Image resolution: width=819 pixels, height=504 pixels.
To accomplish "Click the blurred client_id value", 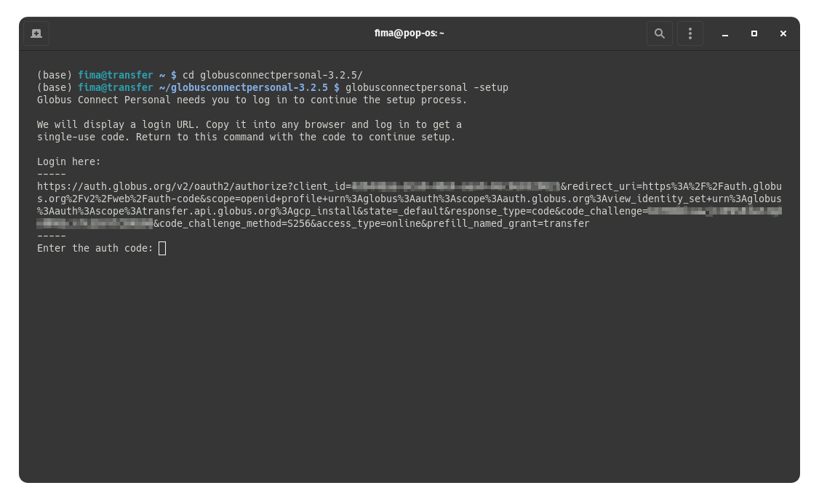I will pos(455,187).
